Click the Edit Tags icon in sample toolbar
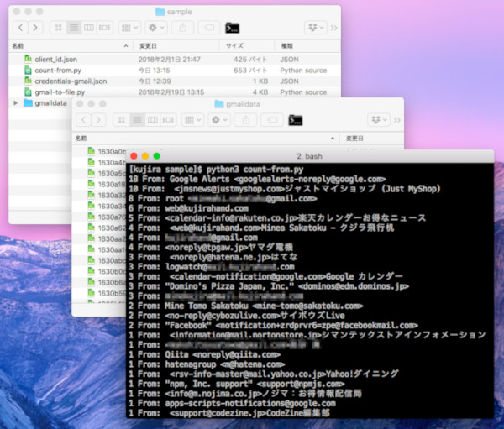Image resolution: width=504 pixels, height=429 pixels. pyautogui.click(x=207, y=28)
